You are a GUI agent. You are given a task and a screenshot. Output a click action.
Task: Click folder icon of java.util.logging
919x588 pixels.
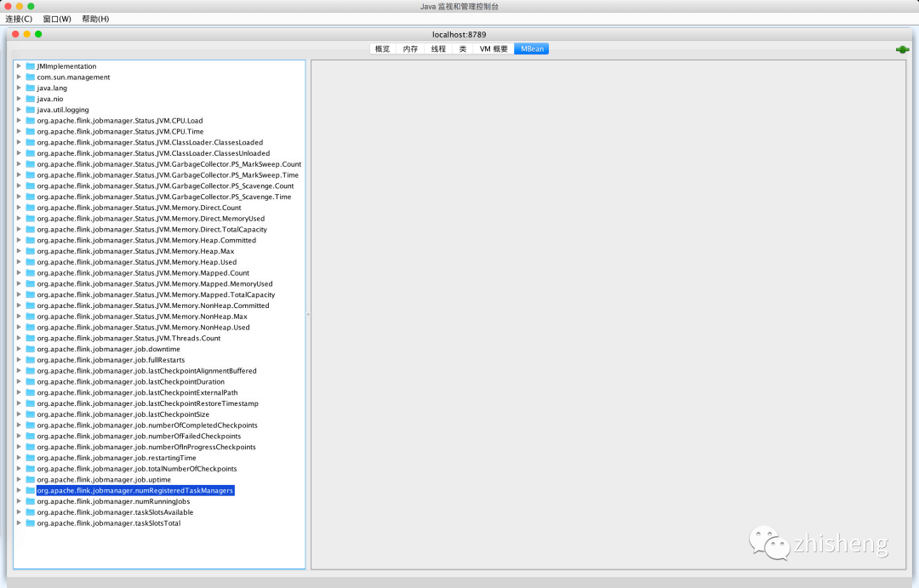pos(31,110)
